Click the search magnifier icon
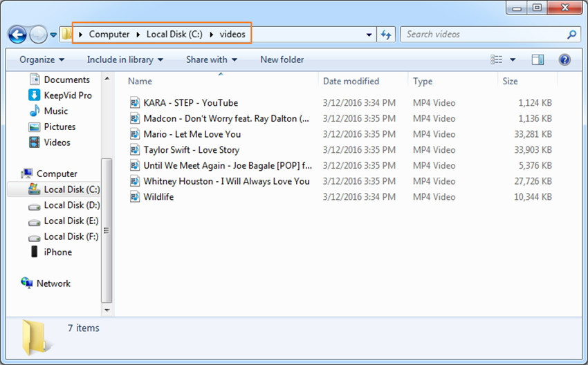 coord(572,34)
